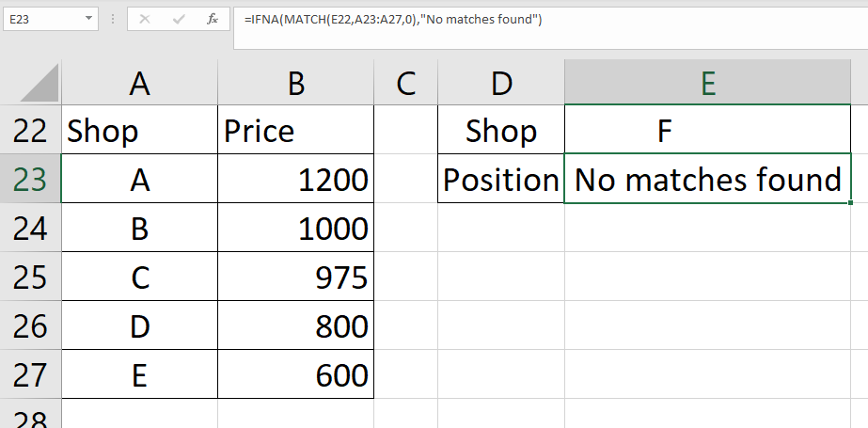Select column B header
The width and height of the screenshot is (868, 428).
(295, 85)
